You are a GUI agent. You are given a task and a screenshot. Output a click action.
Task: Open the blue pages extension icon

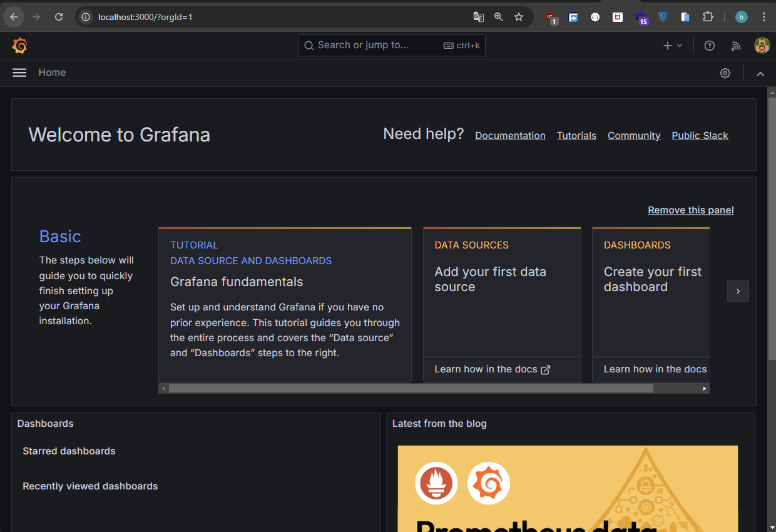point(685,17)
